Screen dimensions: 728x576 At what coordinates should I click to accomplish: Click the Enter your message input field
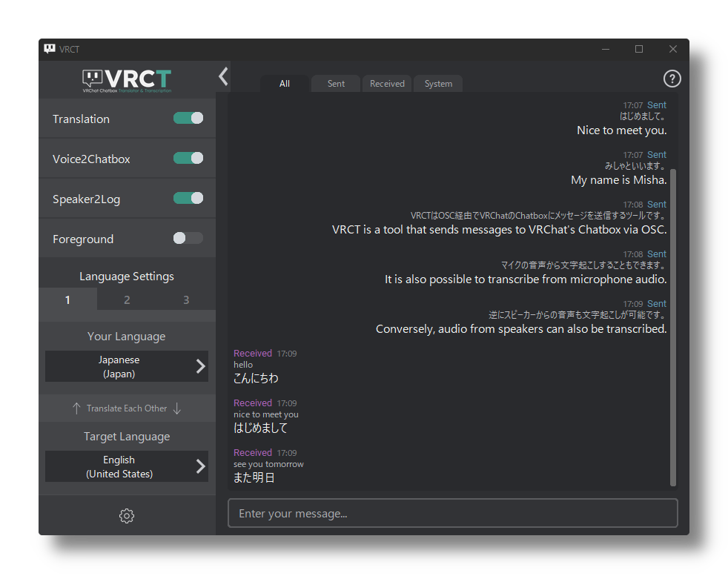(453, 513)
